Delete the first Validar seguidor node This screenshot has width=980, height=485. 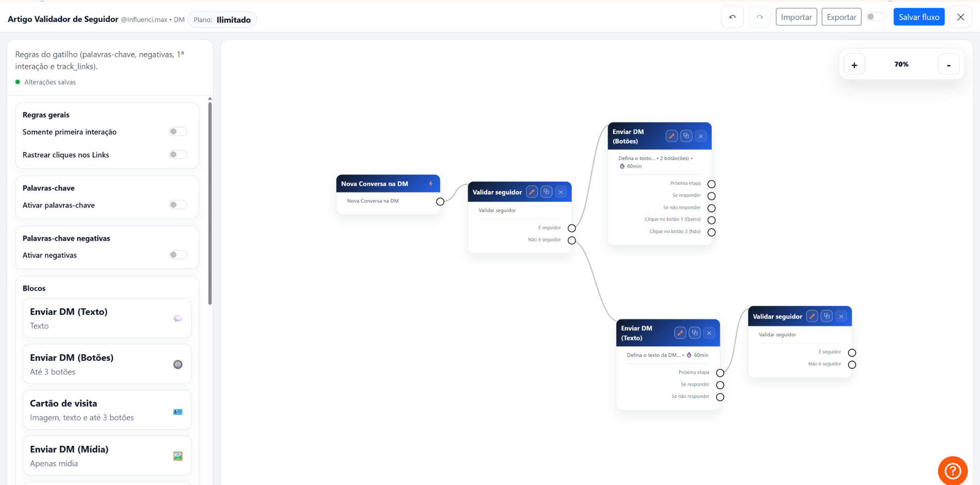[x=561, y=192]
